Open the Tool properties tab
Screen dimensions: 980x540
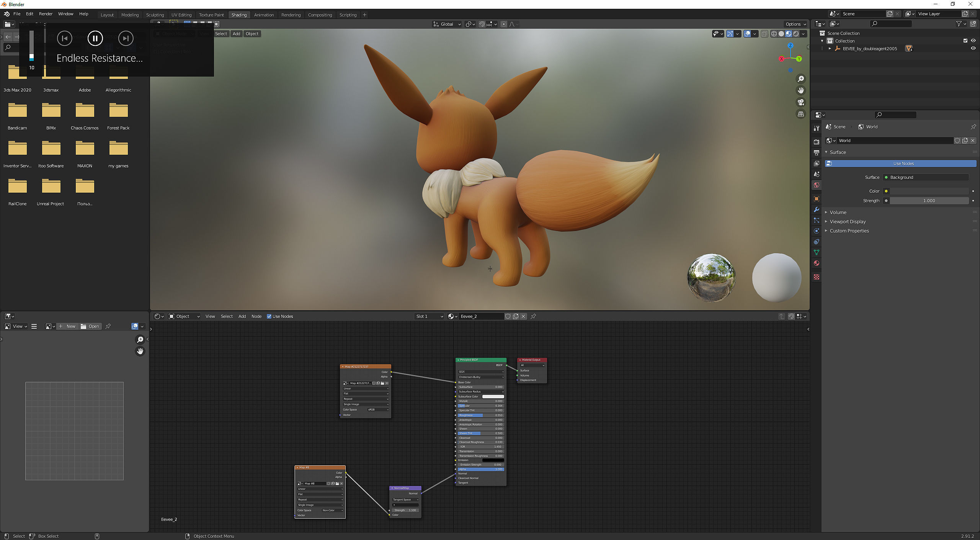coord(817,128)
